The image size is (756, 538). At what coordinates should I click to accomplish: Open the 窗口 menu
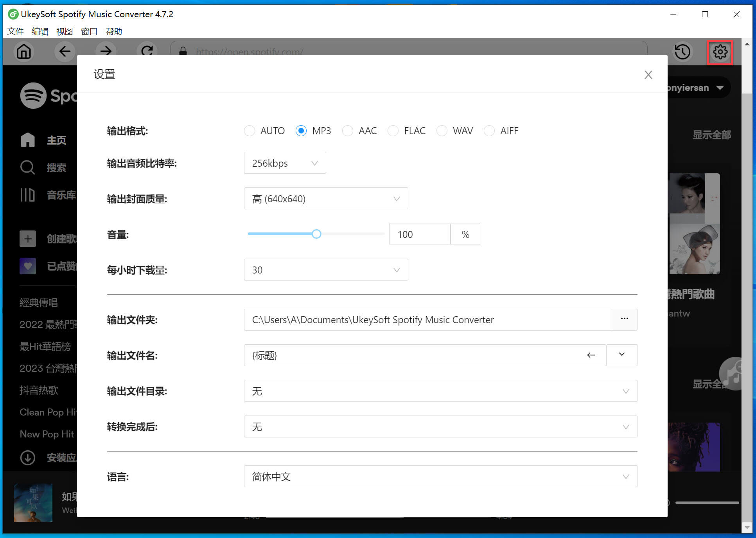[89, 31]
